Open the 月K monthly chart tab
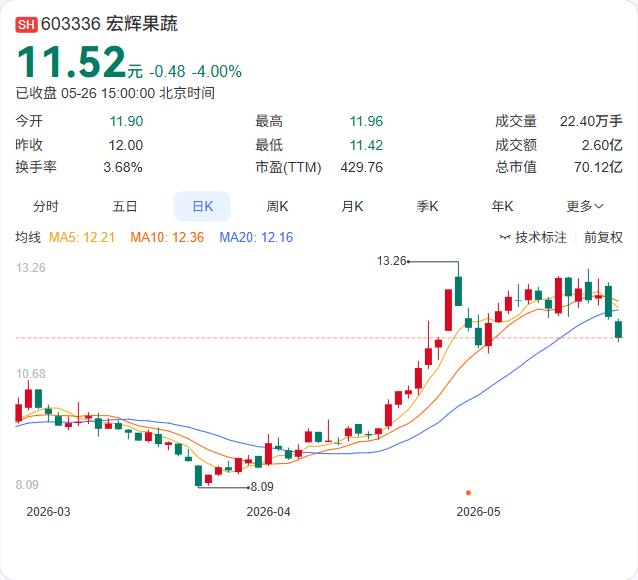 click(352, 206)
